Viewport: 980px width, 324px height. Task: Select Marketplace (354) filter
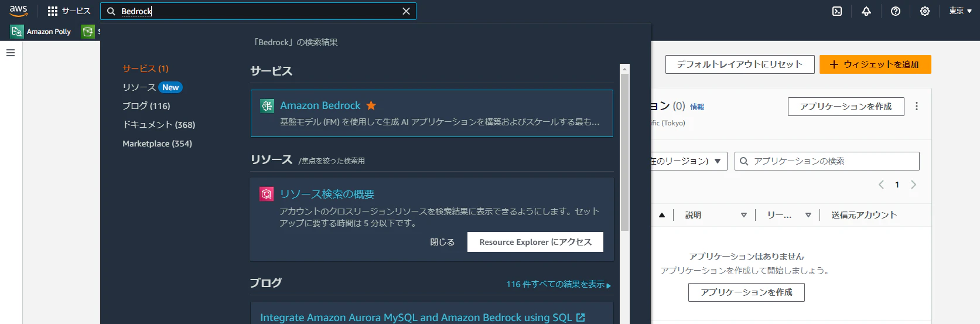tap(157, 144)
